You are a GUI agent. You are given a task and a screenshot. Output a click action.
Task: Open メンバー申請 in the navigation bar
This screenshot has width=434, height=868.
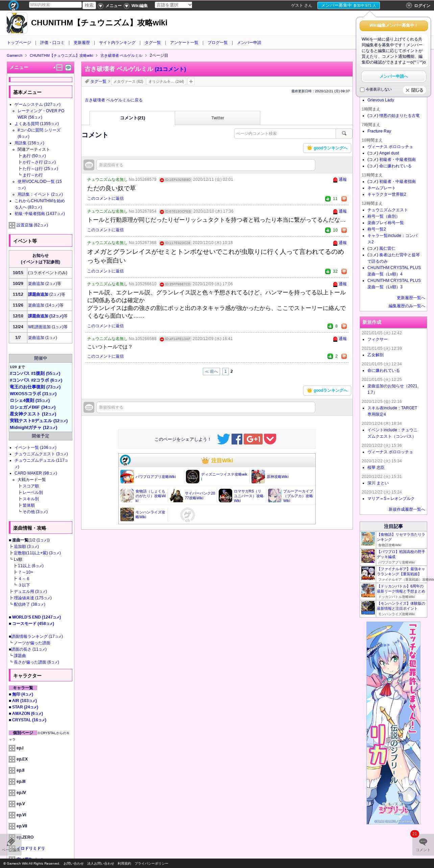click(x=249, y=43)
